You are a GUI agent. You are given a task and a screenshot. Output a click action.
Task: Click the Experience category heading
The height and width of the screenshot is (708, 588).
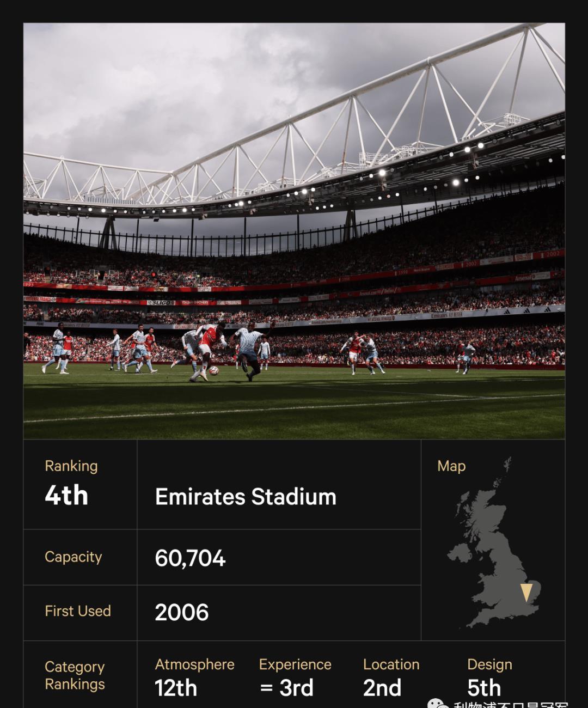click(295, 665)
